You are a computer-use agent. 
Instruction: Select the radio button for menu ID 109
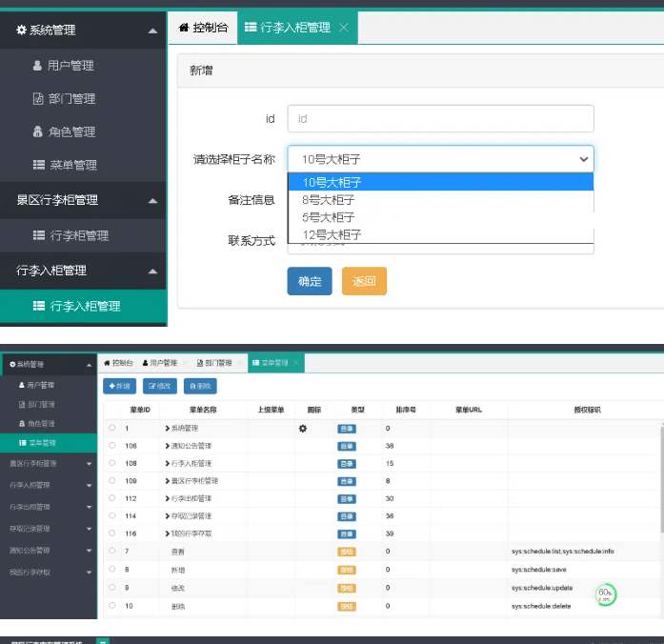tap(111, 480)
